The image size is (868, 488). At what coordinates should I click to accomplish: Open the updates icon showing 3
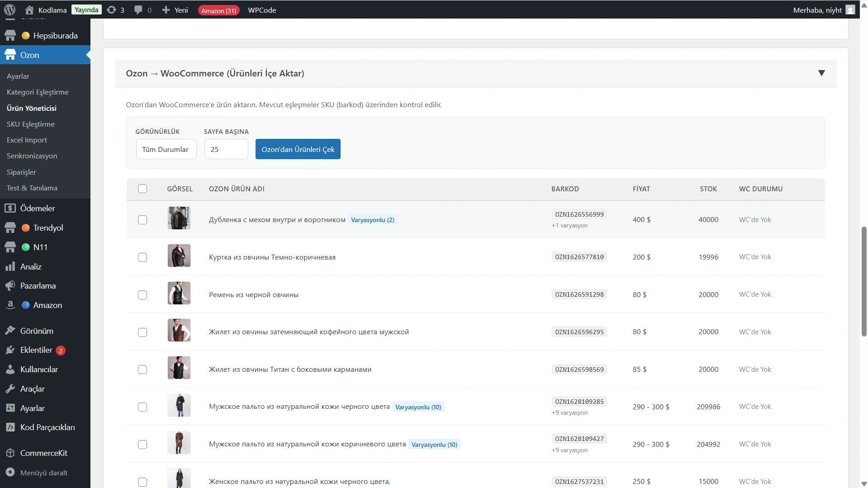[111, 10]
